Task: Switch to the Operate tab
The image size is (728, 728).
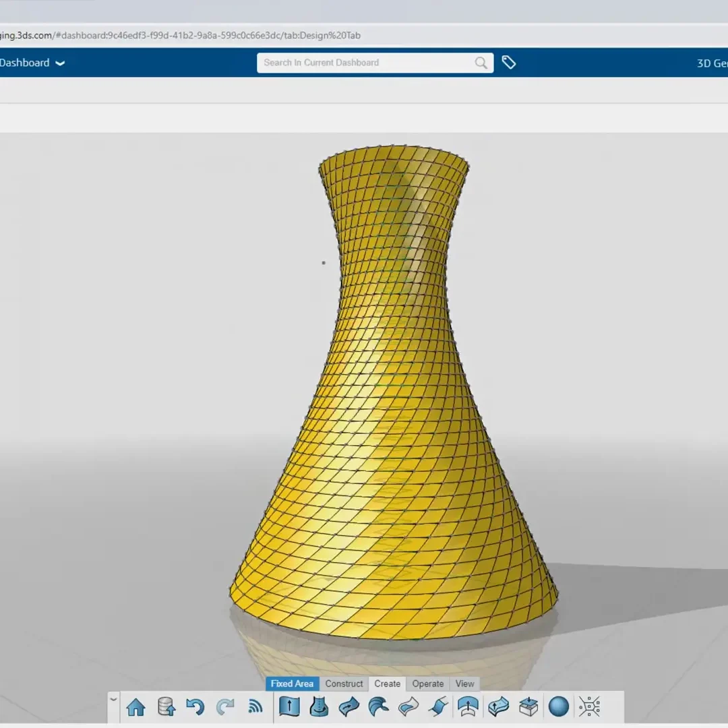Action: (428, 684)
